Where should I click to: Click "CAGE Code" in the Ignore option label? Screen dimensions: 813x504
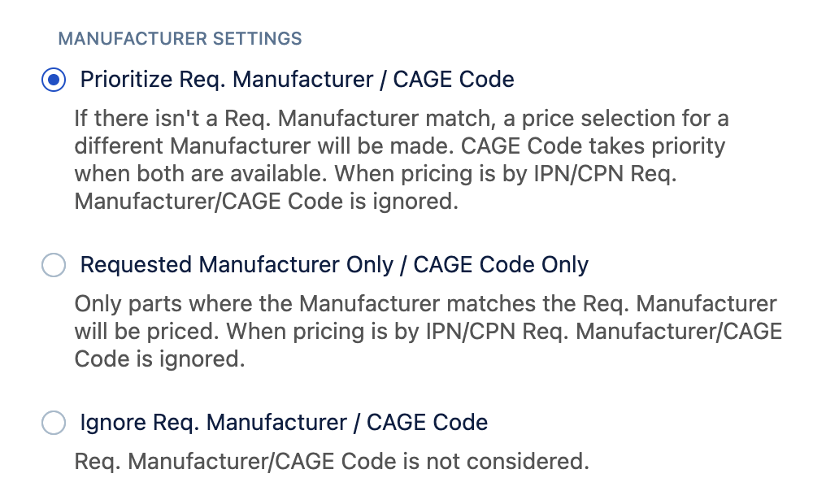pyautogui.click(x=427, y=423)
